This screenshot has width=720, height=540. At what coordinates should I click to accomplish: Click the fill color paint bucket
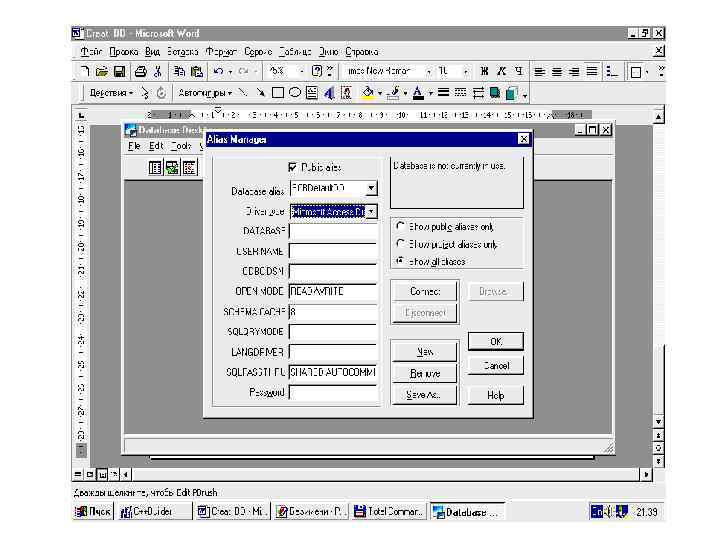pyautogui.click(x=368, y=93)
